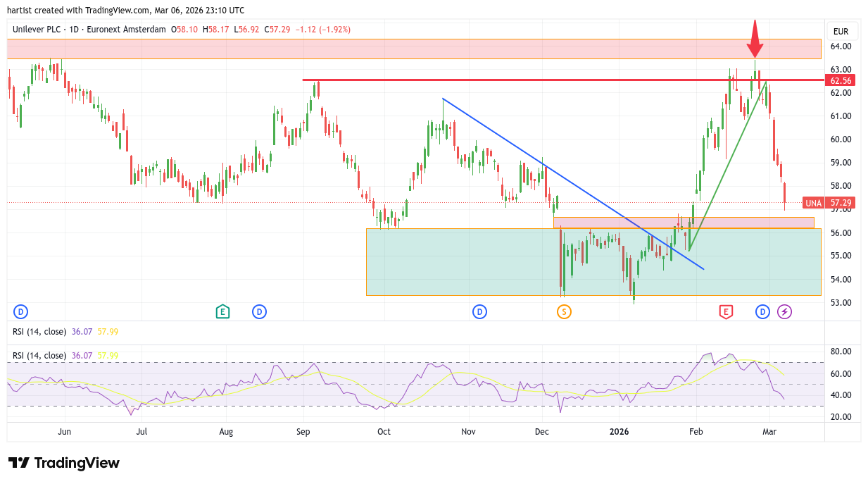Click the UNA 57.29 price tag
The image size is (868, 484).
(829, 203)
